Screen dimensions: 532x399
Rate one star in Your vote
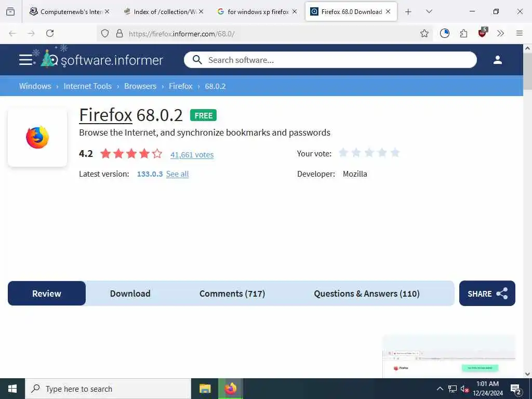tap(343, 153)
